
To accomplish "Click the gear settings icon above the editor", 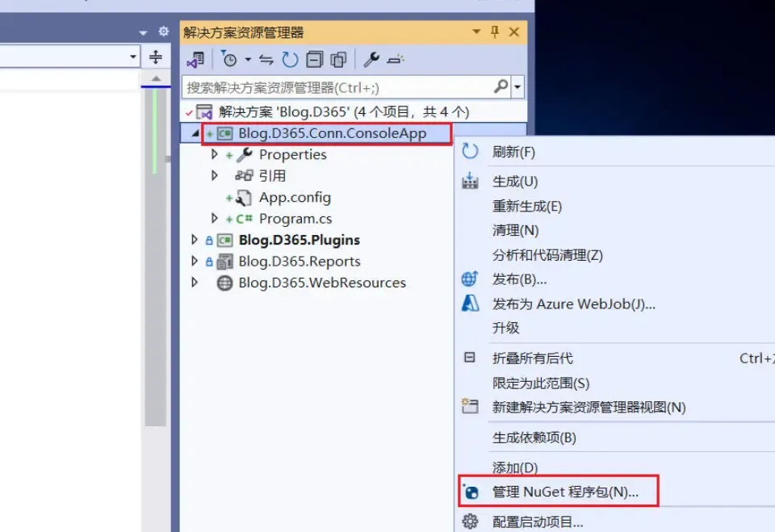I will [164, 31].
